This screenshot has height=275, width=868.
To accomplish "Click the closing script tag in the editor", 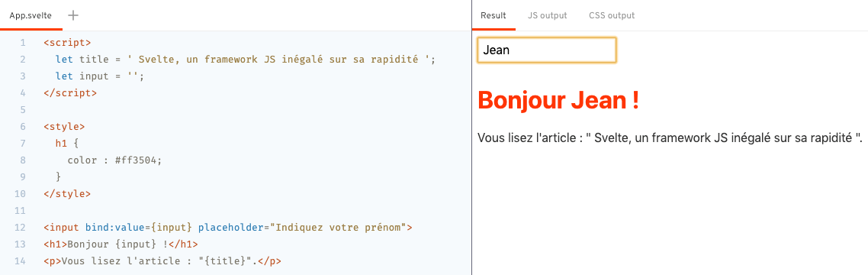I will pyautogui.click(x=70, y=92).
